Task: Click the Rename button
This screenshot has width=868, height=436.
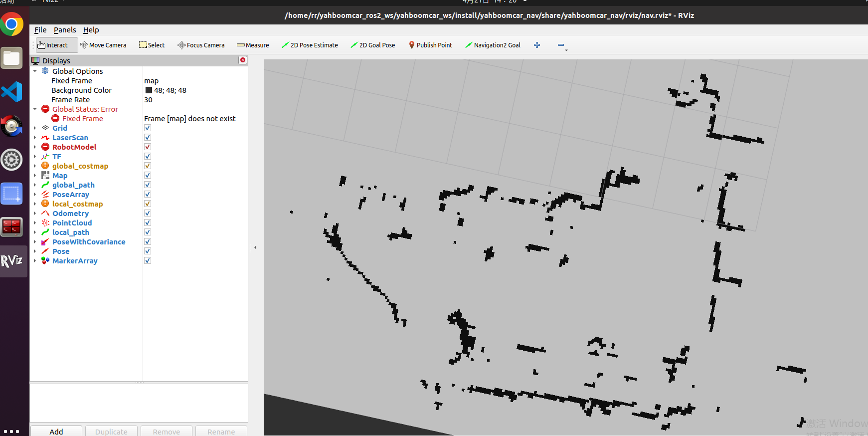Action: tap(221, 431)
